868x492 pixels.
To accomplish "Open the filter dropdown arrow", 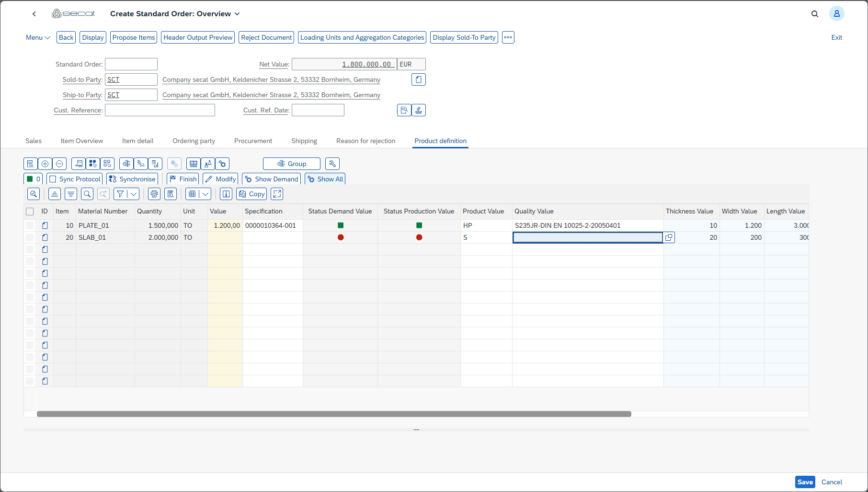I will click(134, 194).
